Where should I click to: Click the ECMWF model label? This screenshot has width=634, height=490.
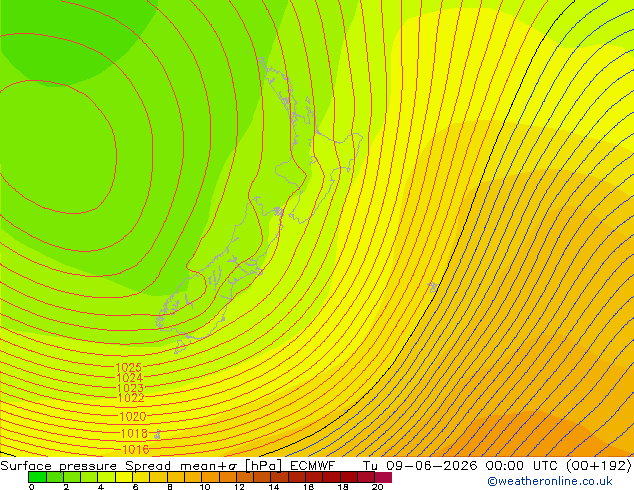313,466
